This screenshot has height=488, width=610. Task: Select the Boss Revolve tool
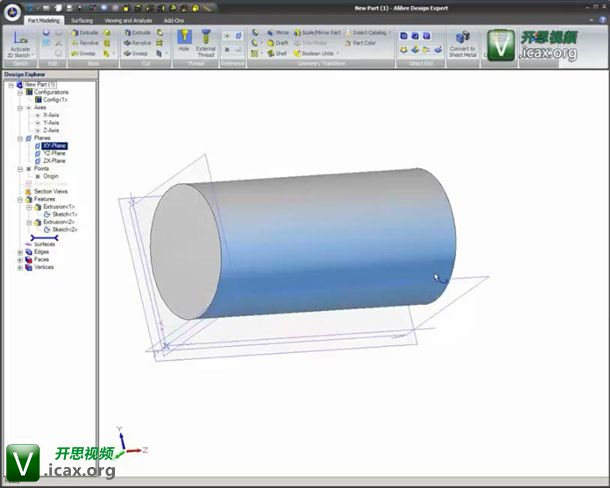point(85,43)
